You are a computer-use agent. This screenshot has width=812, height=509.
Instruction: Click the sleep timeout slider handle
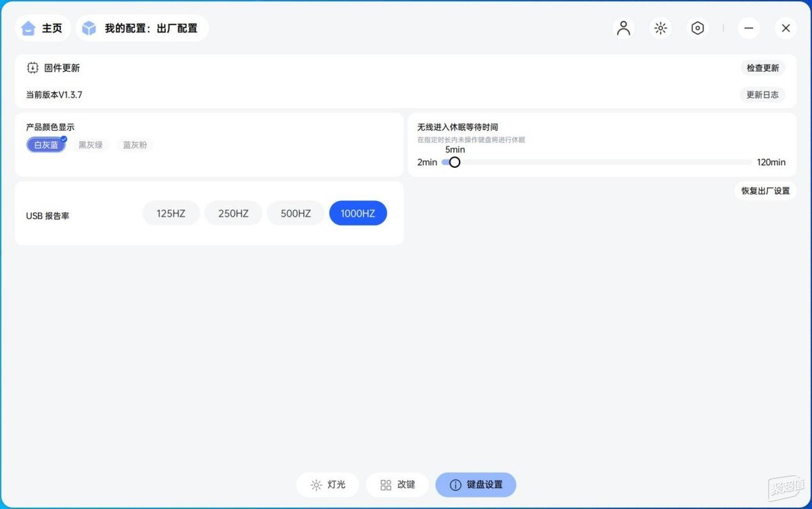(455, 162)
